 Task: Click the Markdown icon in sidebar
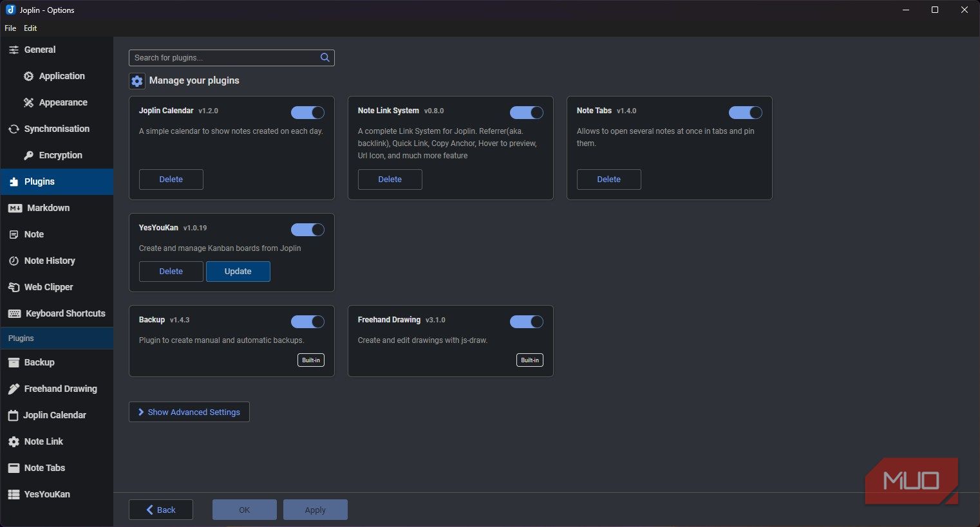click(15, 208)
